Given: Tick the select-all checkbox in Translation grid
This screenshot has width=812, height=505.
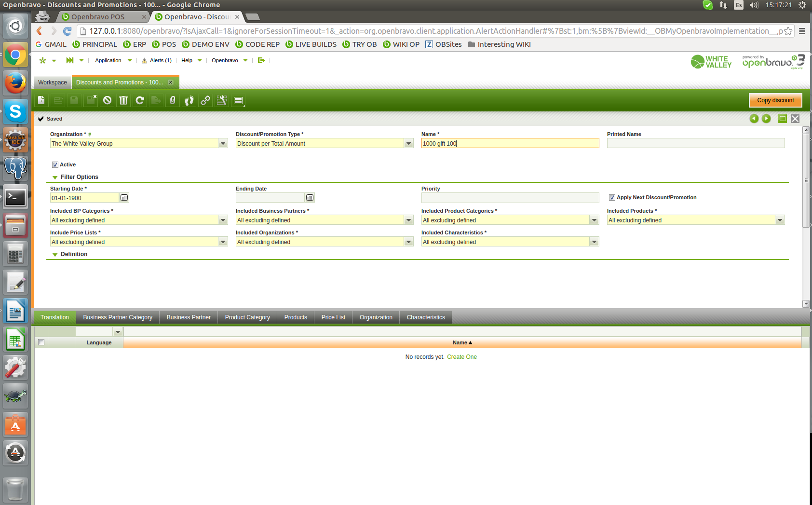Looking at the screenshot, I should 41,342.
